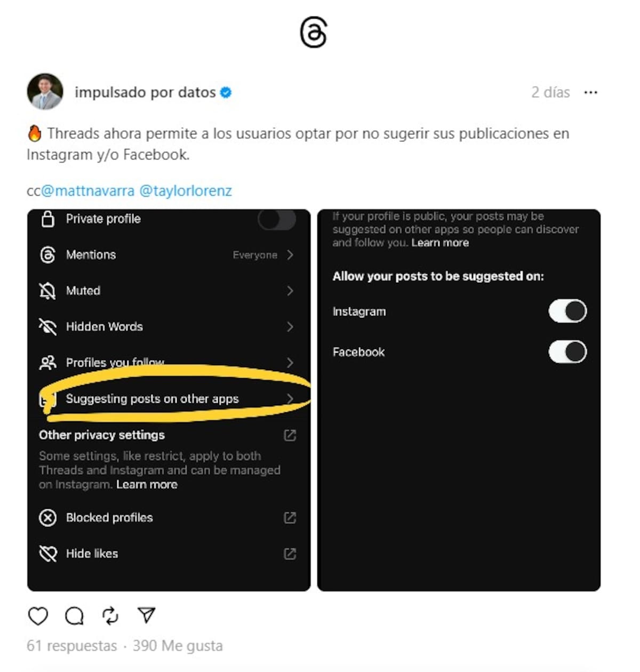Toggle Instagram post suggestions switch
The height and width of the screenshot is (672, 640).
click(567, 311)
